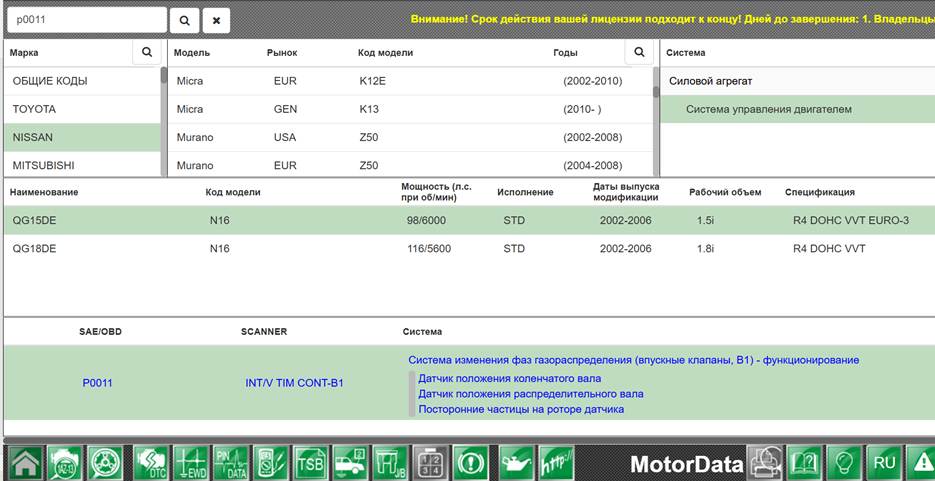Click the R4 DOHC VVT EURO-3 cell

[x=851, y=221]
